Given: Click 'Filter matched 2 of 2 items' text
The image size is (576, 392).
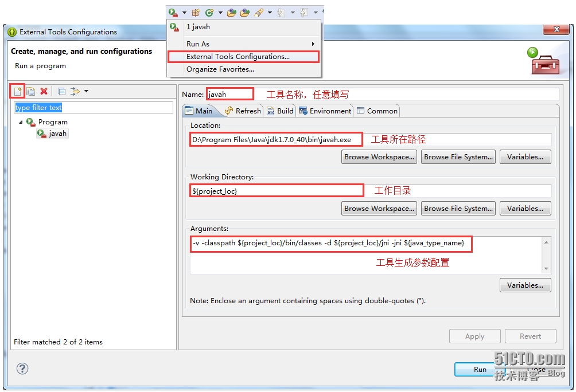Looking at the screenshot, I should tap(58, 342).
